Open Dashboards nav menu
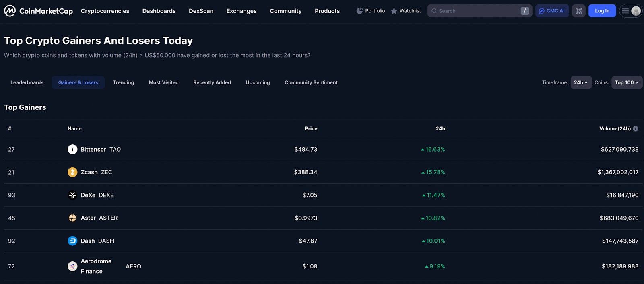644x284 pixels. pos(159,11)
